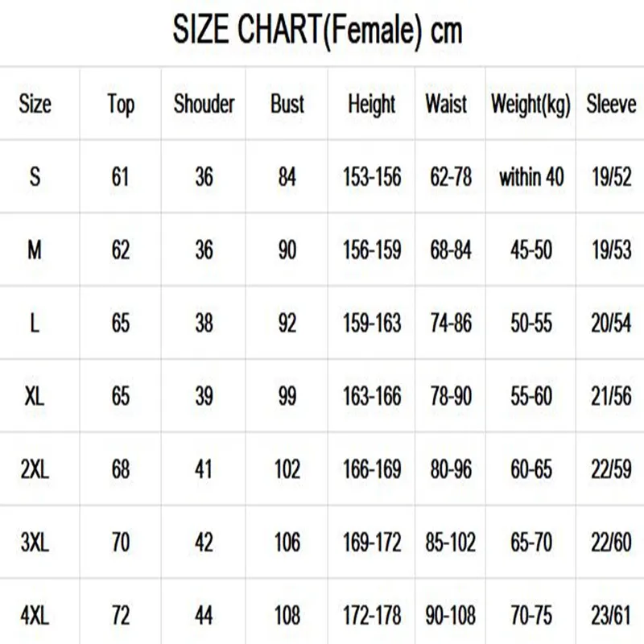
Task: Click bust value 92 in L row
Action: click(x=287, y=323)
